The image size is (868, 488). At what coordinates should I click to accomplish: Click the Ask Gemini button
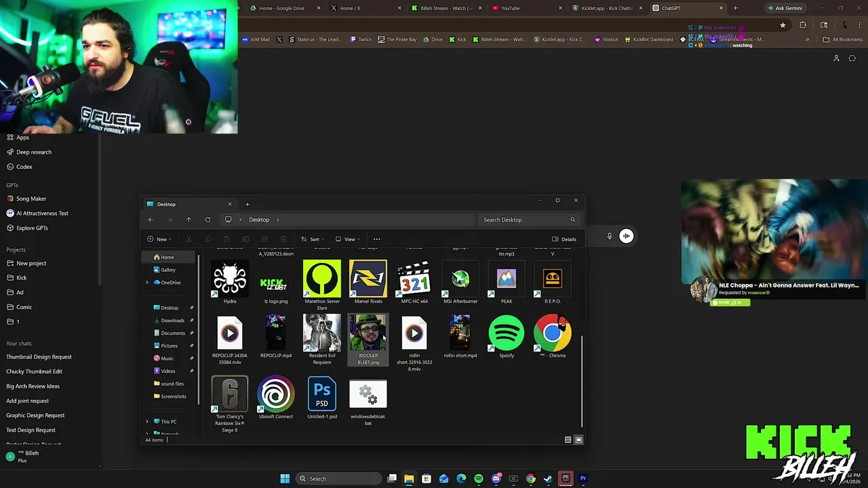(x=785, y=8)
